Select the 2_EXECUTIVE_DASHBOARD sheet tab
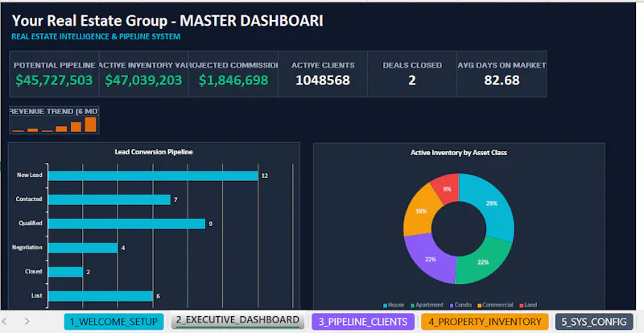The height and width of the screenshot is (333, 644). click(237, 320)
